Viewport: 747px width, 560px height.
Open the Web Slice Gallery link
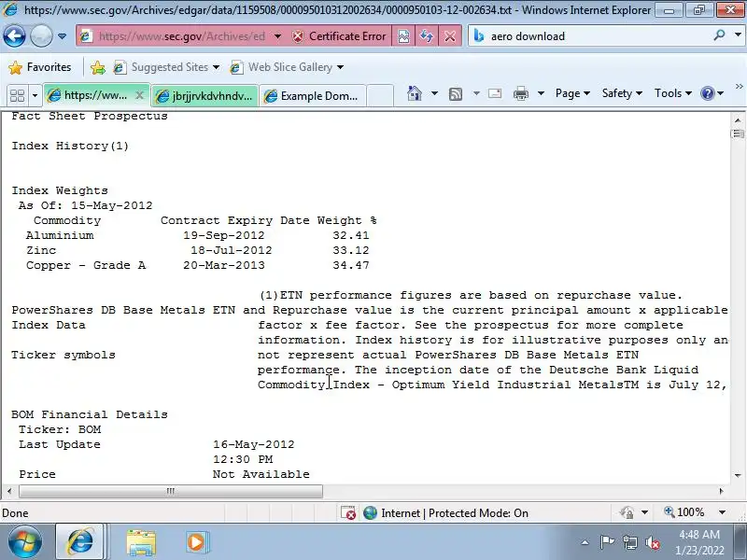[x=287, y=67]
